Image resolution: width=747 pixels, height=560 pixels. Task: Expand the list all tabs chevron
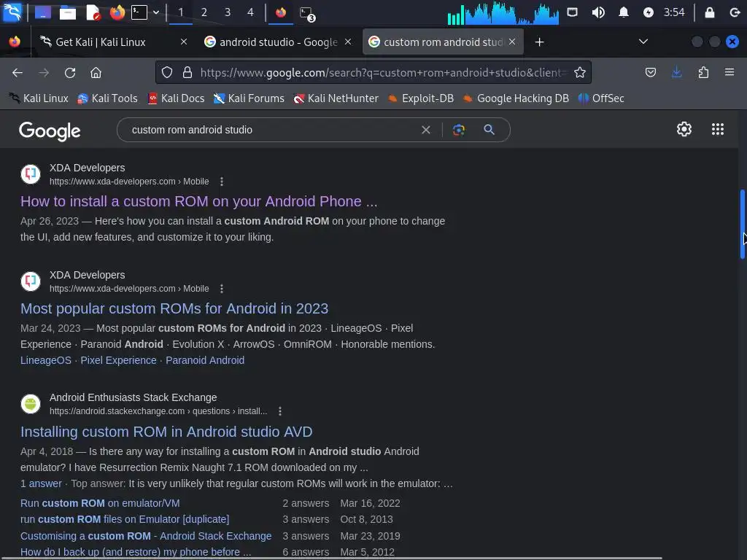[643, 42]
